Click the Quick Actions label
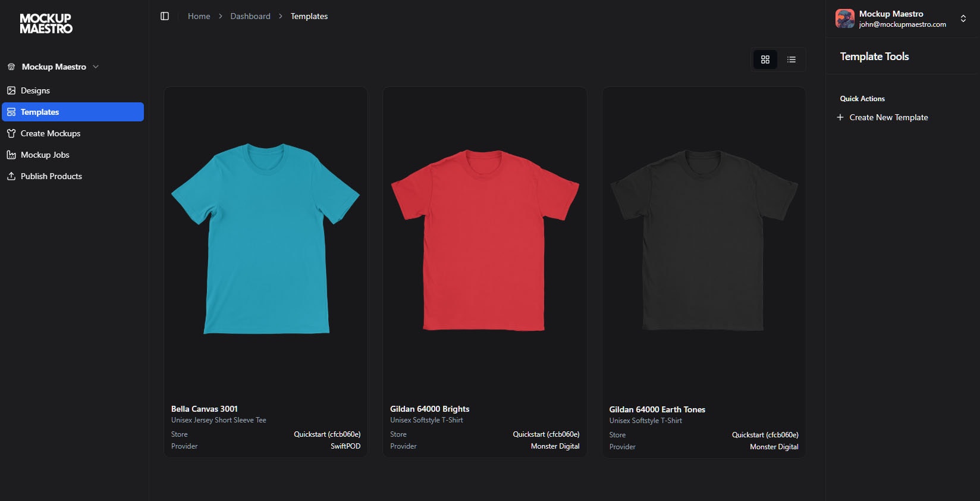This screenshot has height=501, width=980. (862, 99)
